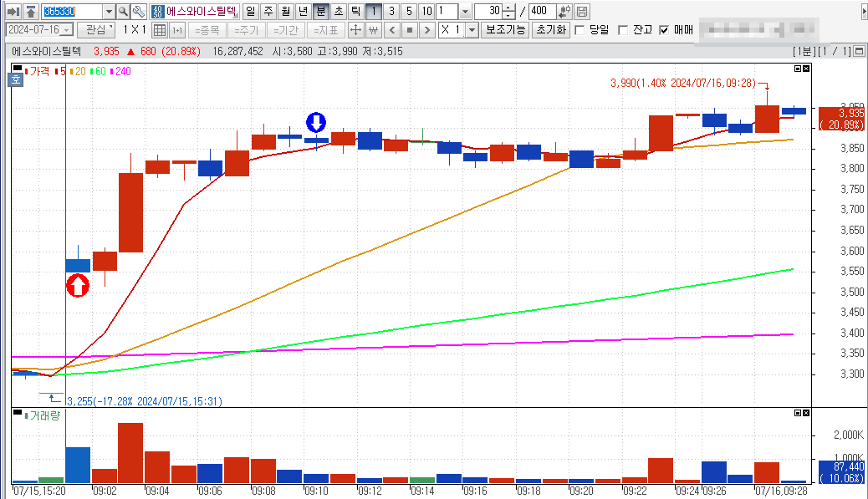Close the price chart pane
The height and width of the screenshot is (499, 868).
tap(806, 69)
